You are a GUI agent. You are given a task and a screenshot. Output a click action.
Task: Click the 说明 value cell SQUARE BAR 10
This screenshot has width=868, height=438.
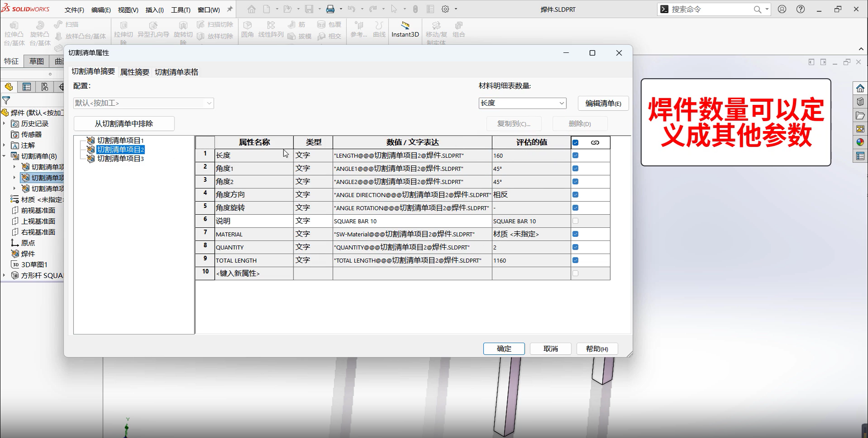412,221
